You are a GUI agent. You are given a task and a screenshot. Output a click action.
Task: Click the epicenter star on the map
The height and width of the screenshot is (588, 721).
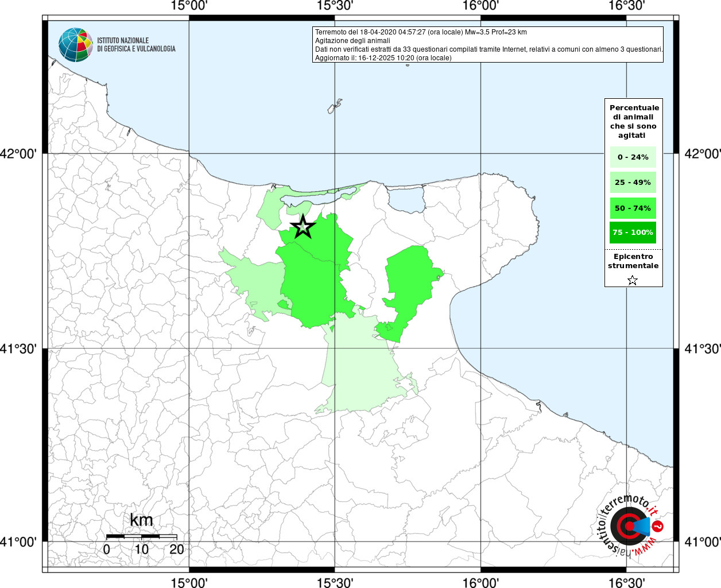pyautogui.click(x=303, y=227)
